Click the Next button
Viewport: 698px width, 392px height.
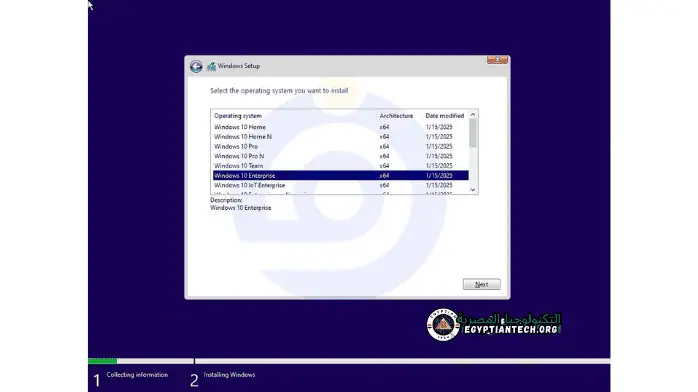482,284
